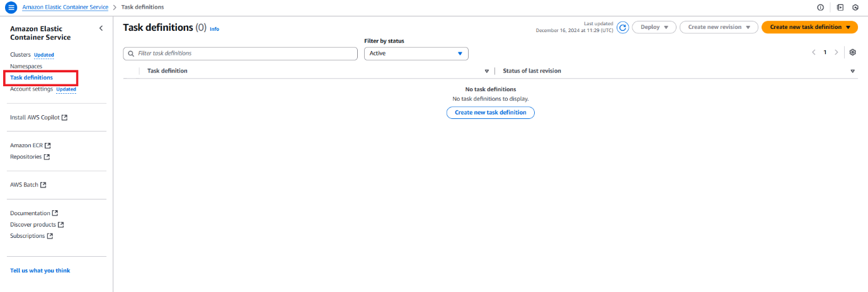Open the side panel icon in top bar
The image size is (868, 292).
point(840,8)
